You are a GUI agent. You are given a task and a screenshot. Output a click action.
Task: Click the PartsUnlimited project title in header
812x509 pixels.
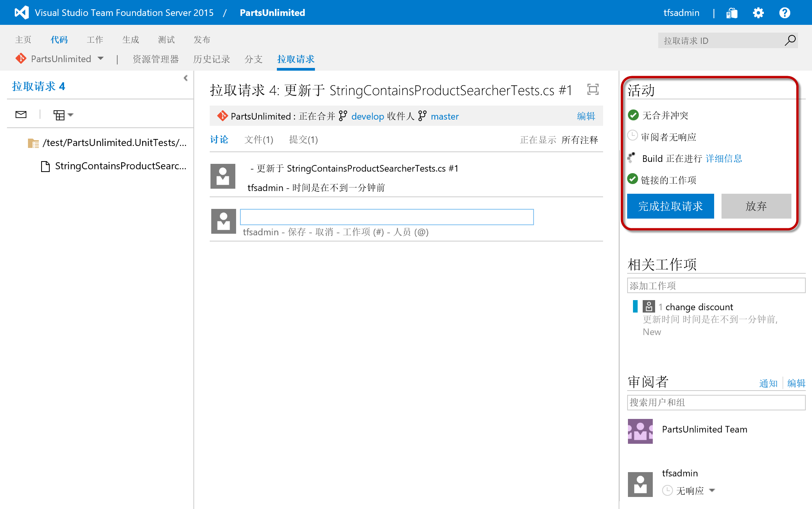pyautogui.click(x=272, y=12)
